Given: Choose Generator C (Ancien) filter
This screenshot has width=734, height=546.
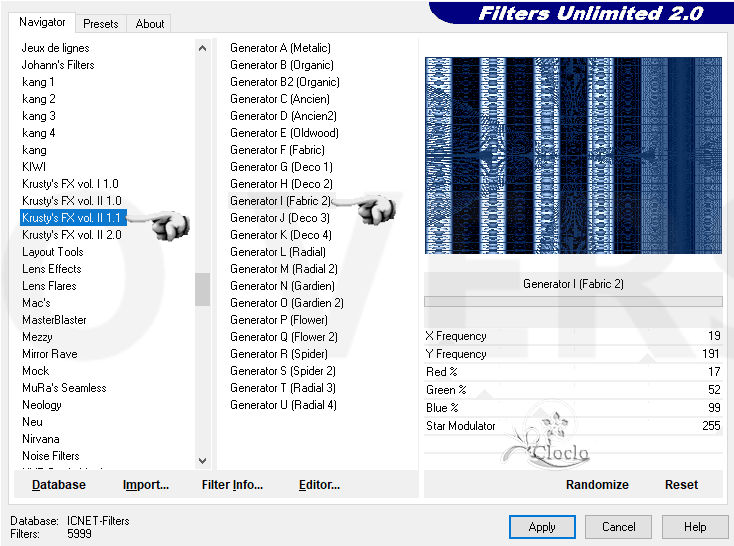Looking at the screenshot, I should pyautogui.click(x=280, y=99).
